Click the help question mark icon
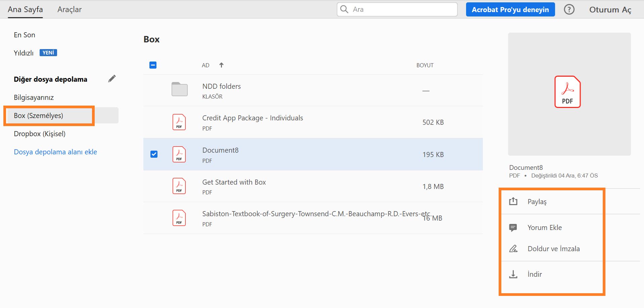Image resolution: width=644 pixels, height=308 pixels. pos(569,9)
